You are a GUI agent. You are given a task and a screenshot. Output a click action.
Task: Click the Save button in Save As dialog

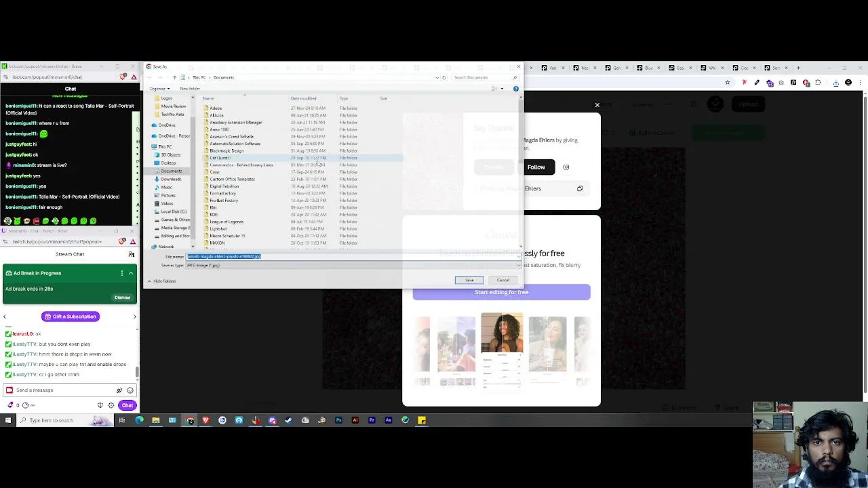pyautogui.click(x=469, y=280)
